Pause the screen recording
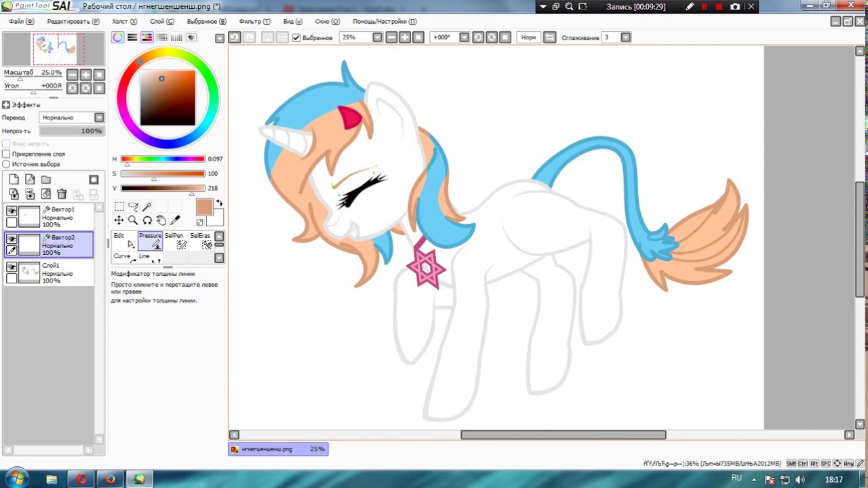 pos(704,7)
